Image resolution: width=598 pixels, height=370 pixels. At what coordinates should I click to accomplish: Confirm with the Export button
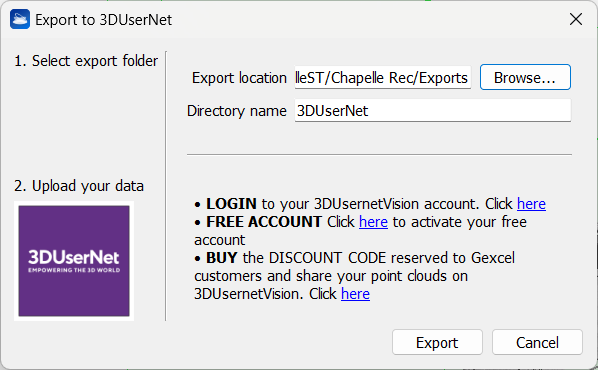coord(437,343)
